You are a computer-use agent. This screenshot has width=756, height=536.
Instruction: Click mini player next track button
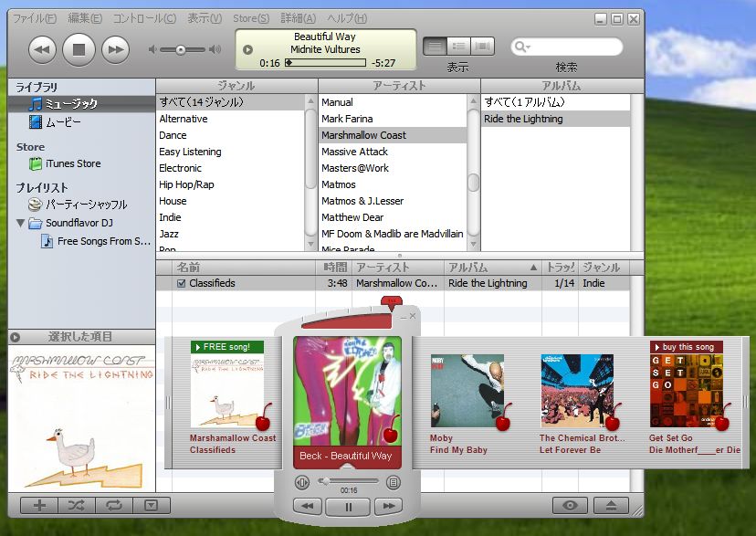coord(389,506)
